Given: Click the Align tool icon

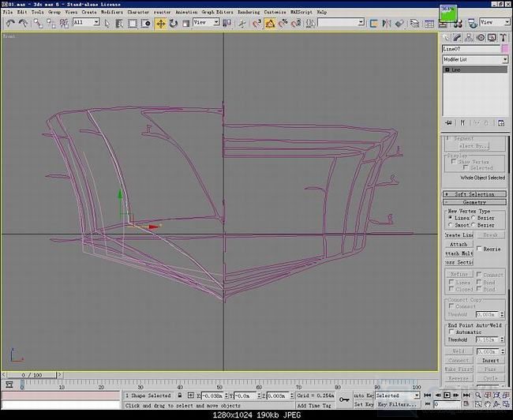Looking at the screenshot, I should [399, 23].
